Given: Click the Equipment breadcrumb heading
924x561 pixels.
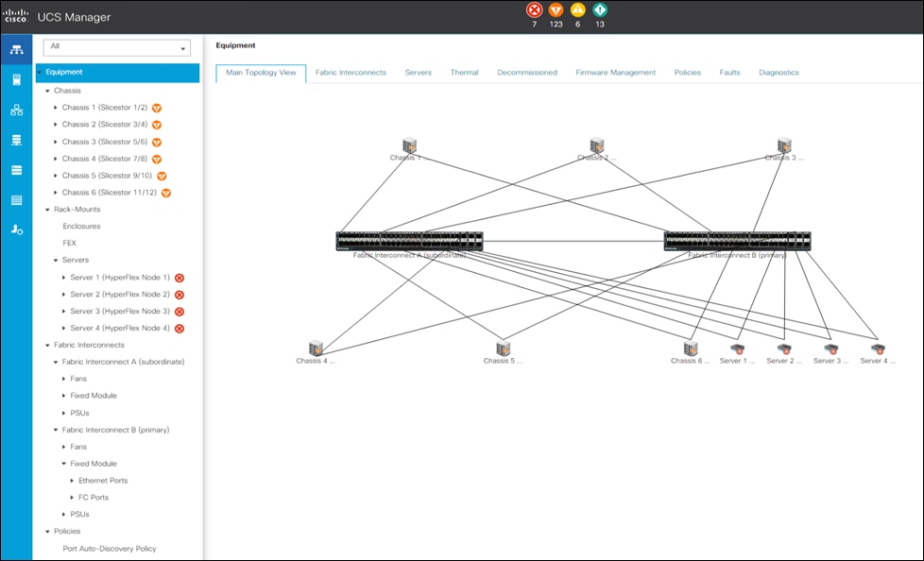Looking at the screenshot, I should (x=235, y=45).
